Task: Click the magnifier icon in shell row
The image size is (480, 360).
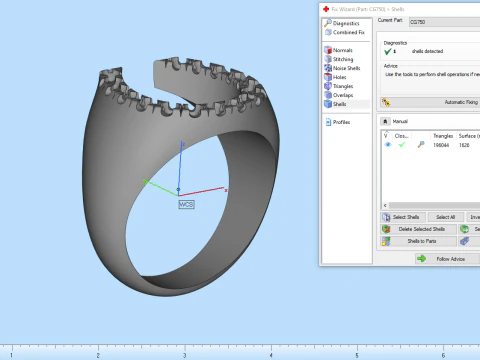Action: coord(421,144)
